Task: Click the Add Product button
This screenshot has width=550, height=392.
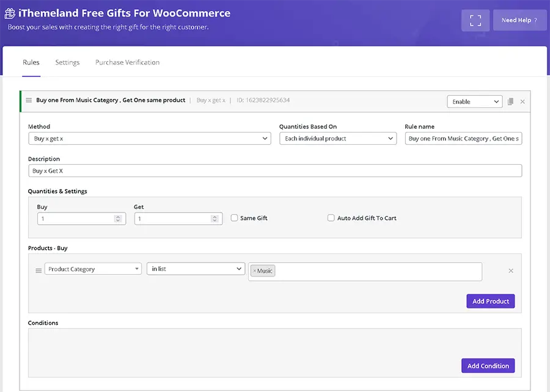Action: 491,301
